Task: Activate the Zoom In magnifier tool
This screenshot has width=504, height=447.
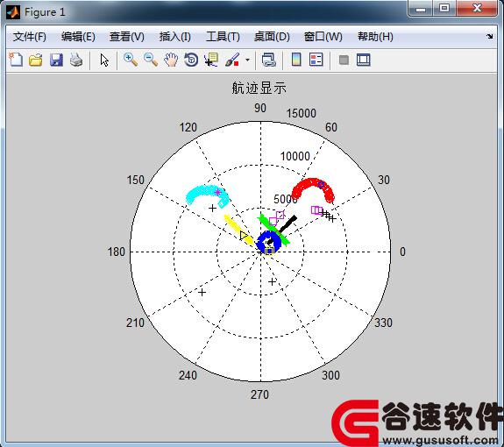Action: click(x=131, y=60)
